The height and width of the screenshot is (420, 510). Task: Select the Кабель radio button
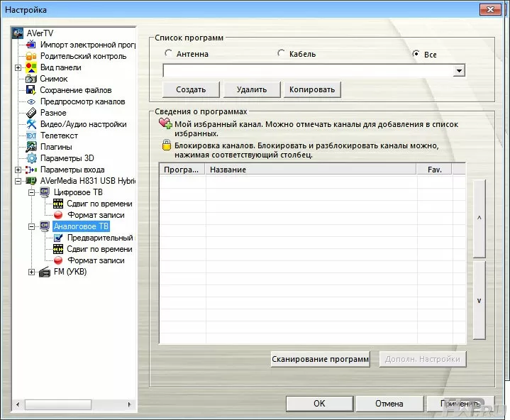tap(282, 53)
